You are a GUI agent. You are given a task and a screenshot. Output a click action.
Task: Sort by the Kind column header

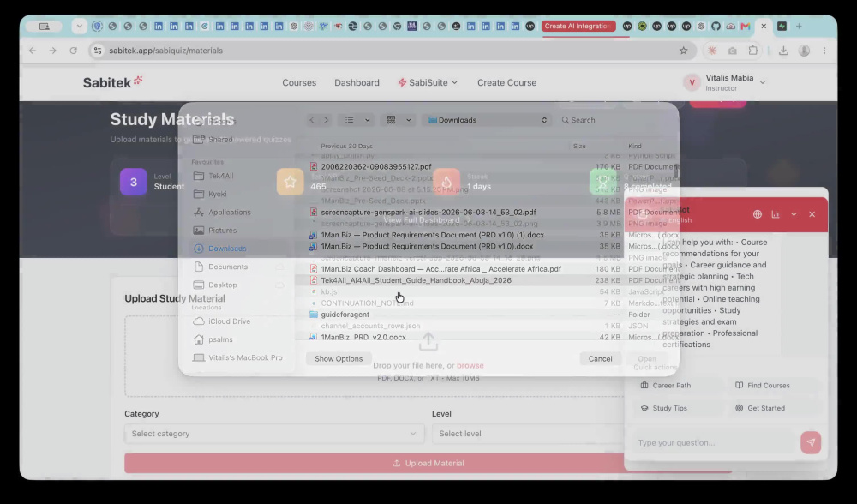[x=634, y=146]
